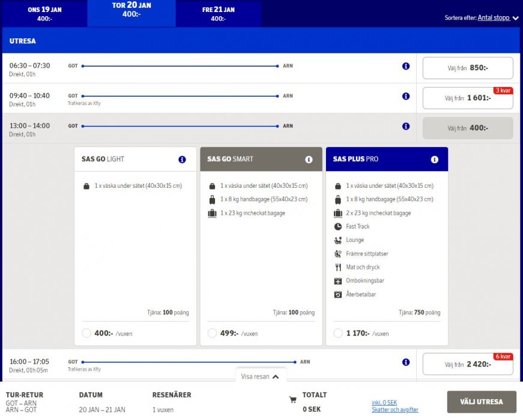Viewport: 523px width, 420px height.
Task: Choose 06:30 flight from 850:-
Action: pyautogui.click(x=468, y=68)
